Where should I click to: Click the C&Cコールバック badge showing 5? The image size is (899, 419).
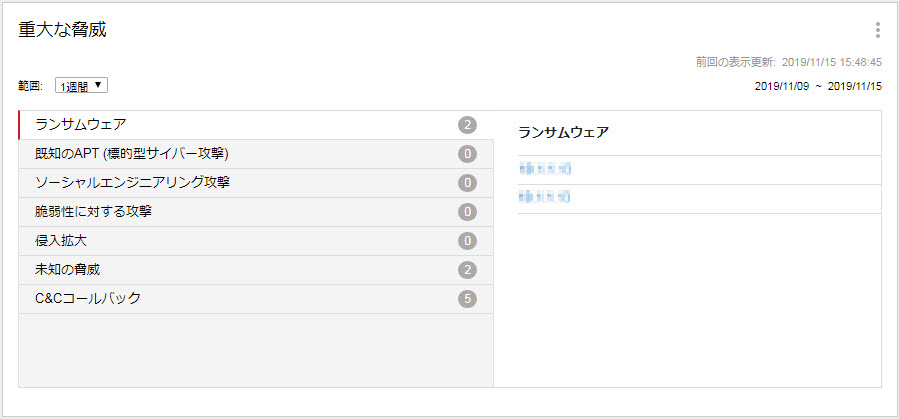pyautogui.click(x=467, y=299)
